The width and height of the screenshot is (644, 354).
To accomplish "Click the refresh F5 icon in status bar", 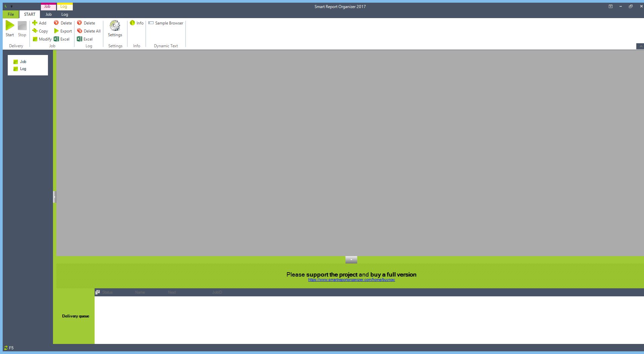I will click(6, 348).
